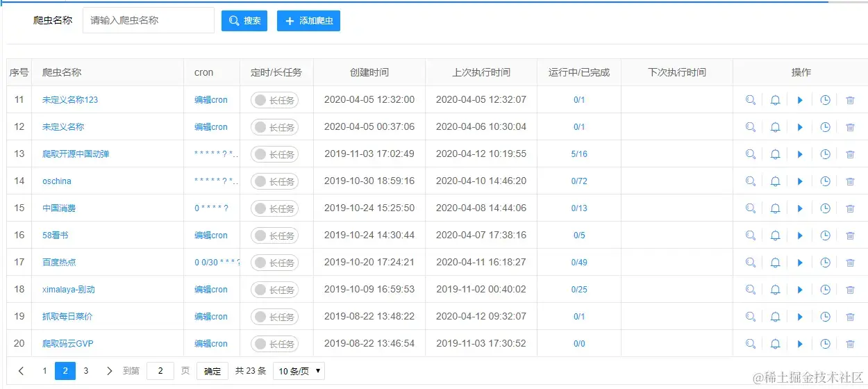This screenshot has height=389, width=868.
Task: Click the 创建时间 column header
Action: [x=369, y=72]
